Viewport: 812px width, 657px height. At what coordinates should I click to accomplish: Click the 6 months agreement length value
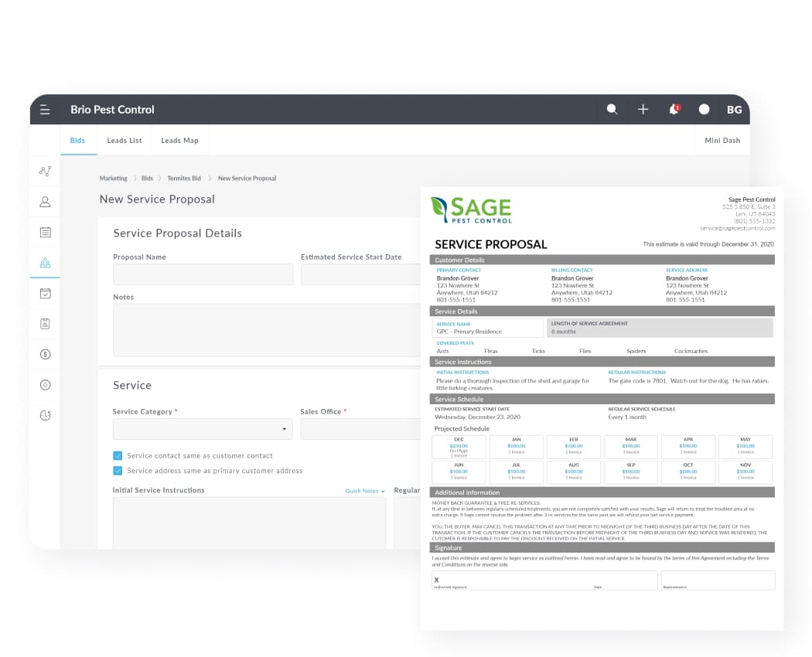click(564, 332)
